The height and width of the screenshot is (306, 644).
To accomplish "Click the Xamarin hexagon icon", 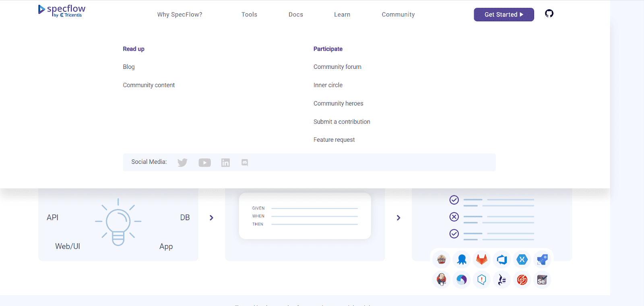I will click(522, 260).
